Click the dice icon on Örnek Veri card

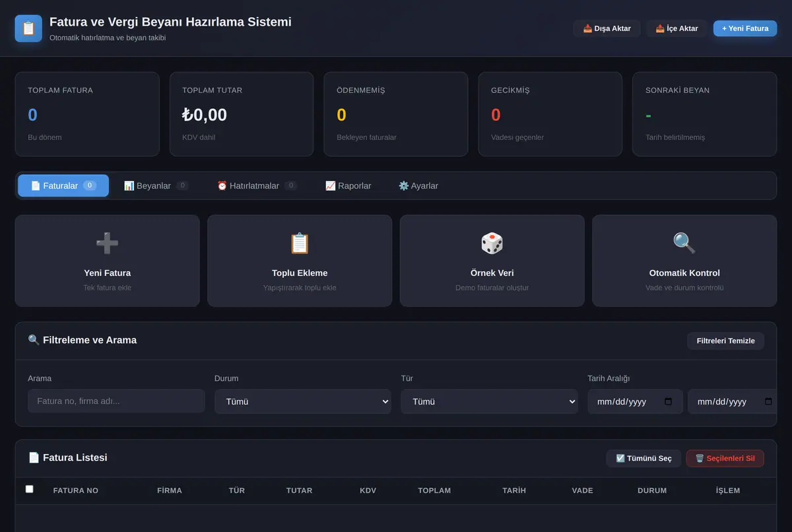[492, 244]
